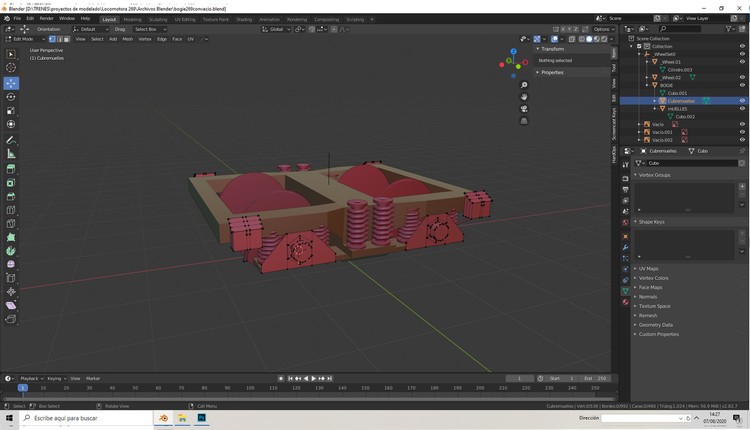
Task: Add a new vertex group with plus
Action: click(x=742, y=187)
